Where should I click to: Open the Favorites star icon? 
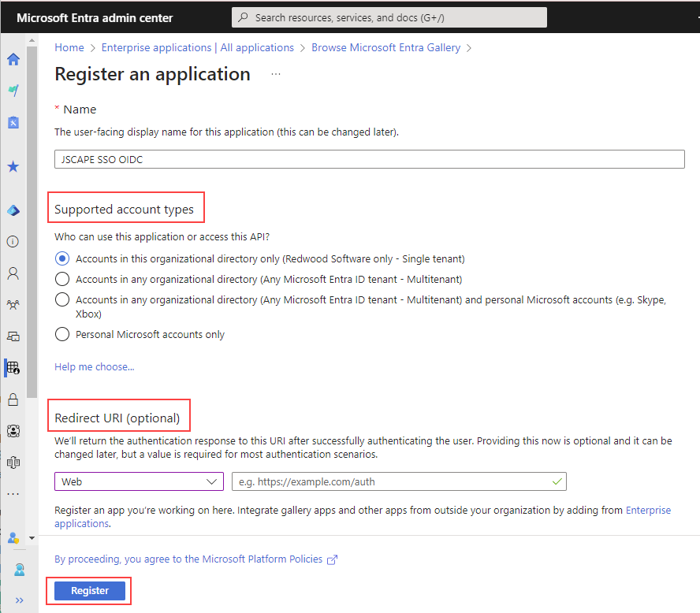13,166
